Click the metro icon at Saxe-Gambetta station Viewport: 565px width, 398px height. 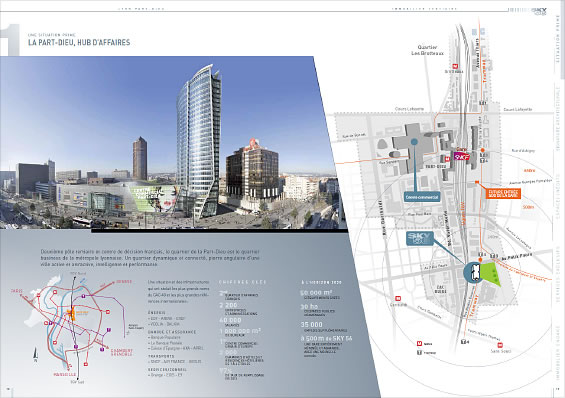tap(398, 299)
